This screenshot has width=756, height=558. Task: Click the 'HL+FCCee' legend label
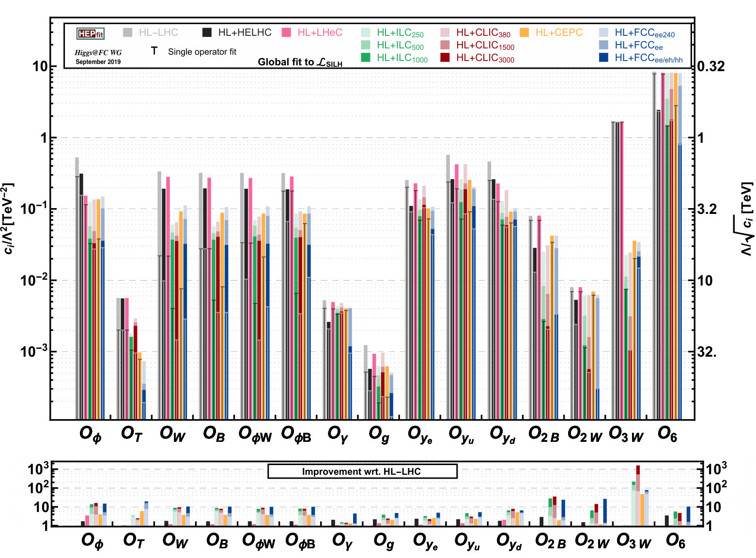pos(638,45)
